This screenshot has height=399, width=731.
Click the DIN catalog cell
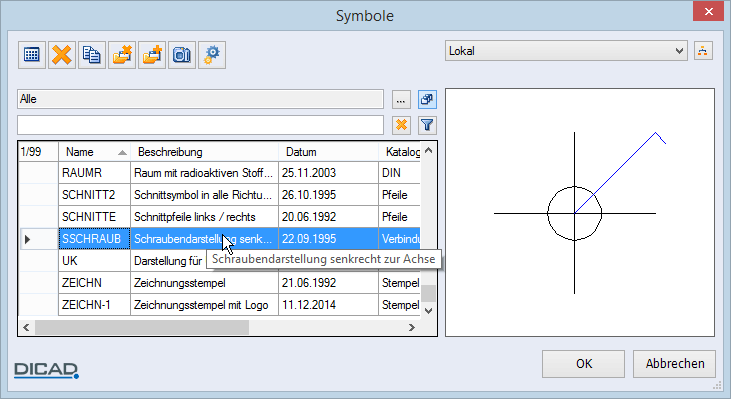400,173
